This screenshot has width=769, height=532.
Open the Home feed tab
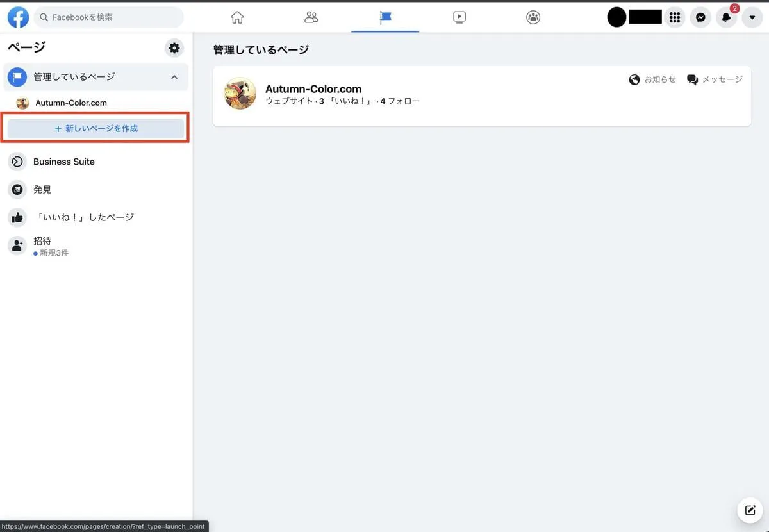click(237, 17)
